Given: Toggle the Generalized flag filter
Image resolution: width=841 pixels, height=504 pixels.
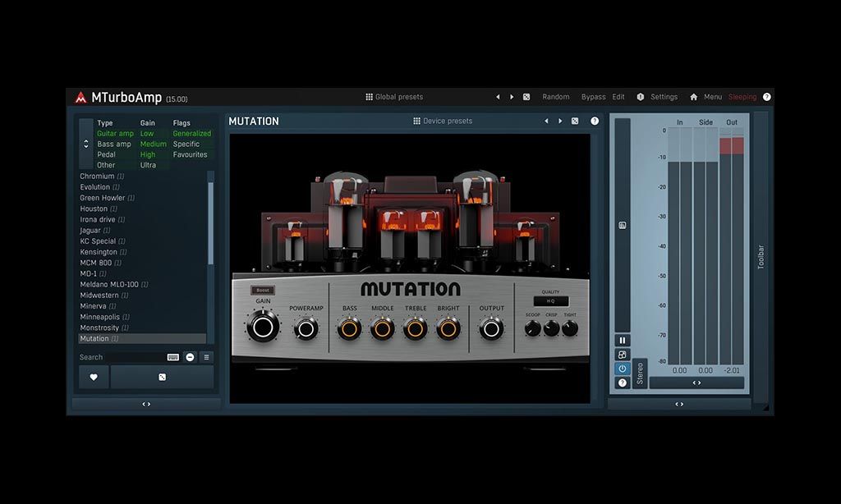Looking at the screenshot, I should [x=191, y=134].
